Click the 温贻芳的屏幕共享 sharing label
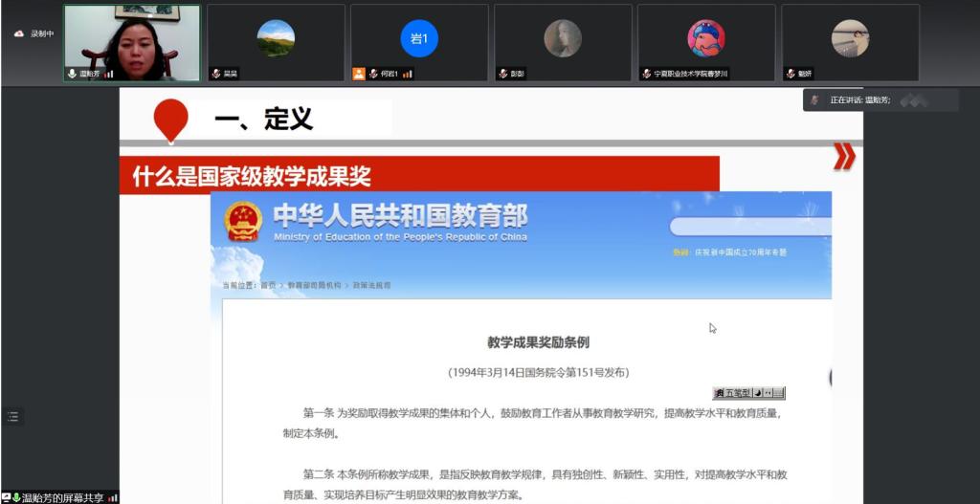Screen dimensions: 980x504 [62, 498]
